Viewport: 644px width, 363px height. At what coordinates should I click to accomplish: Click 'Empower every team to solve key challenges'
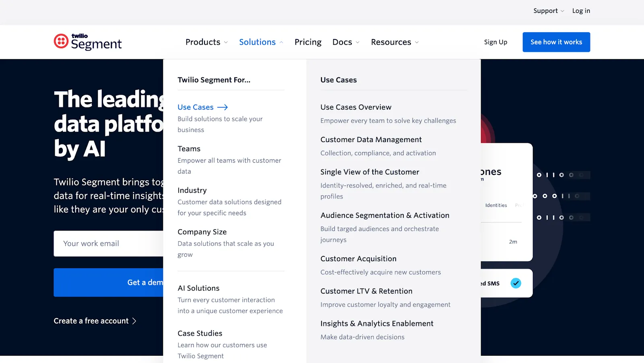coord(388,121)
